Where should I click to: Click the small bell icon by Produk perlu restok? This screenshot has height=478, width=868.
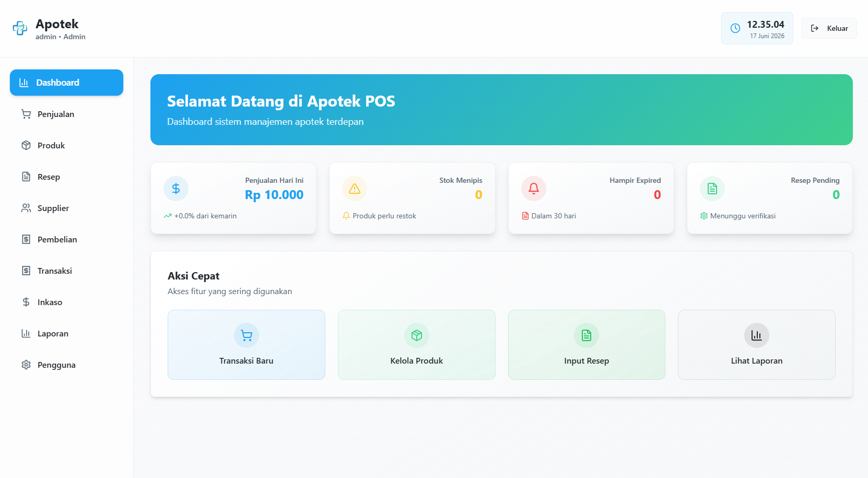click(346, 216)
